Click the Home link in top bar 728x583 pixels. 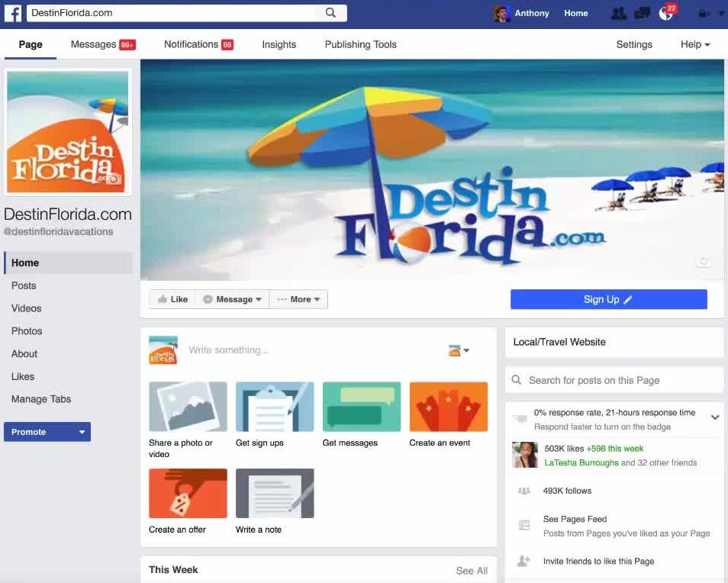[575, 14]
